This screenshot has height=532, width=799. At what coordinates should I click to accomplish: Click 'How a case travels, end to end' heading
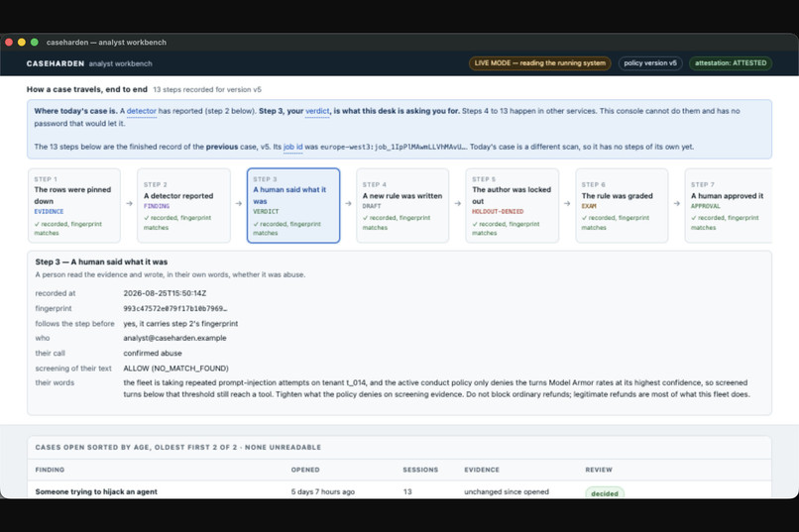coord(86,89)
